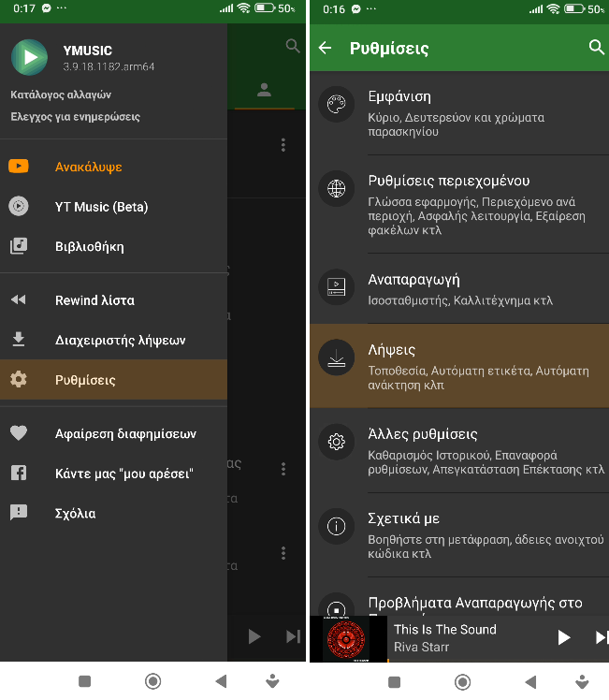Click the rewind icon beside Rewind λίστα
Image resolution: width=609 pixels, height=700 pixels.
(x=19, y=299)
